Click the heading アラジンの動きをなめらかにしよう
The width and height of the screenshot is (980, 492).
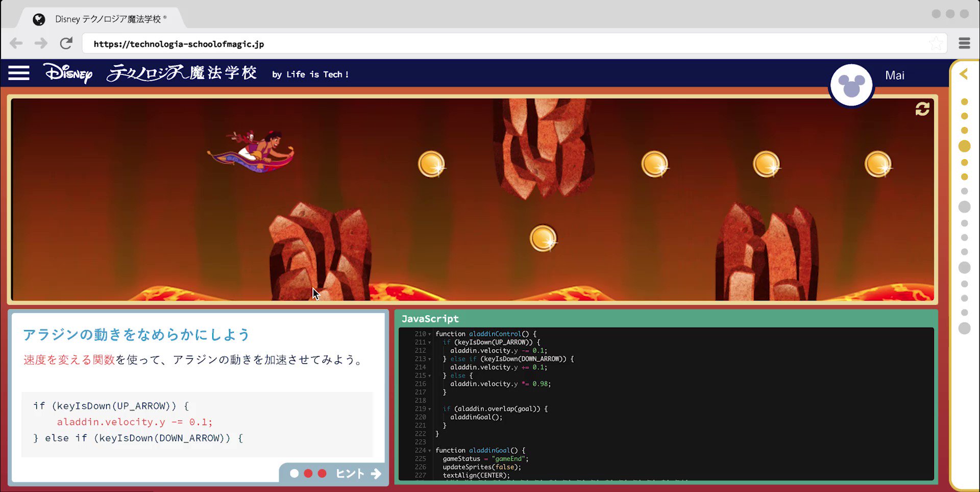tap(136, 335)
